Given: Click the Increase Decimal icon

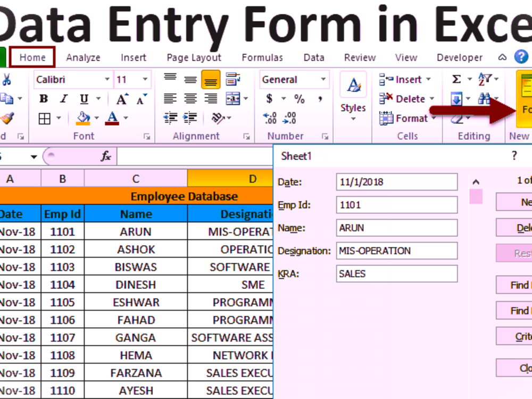Looking at the screenshot, I should (270, 118).
